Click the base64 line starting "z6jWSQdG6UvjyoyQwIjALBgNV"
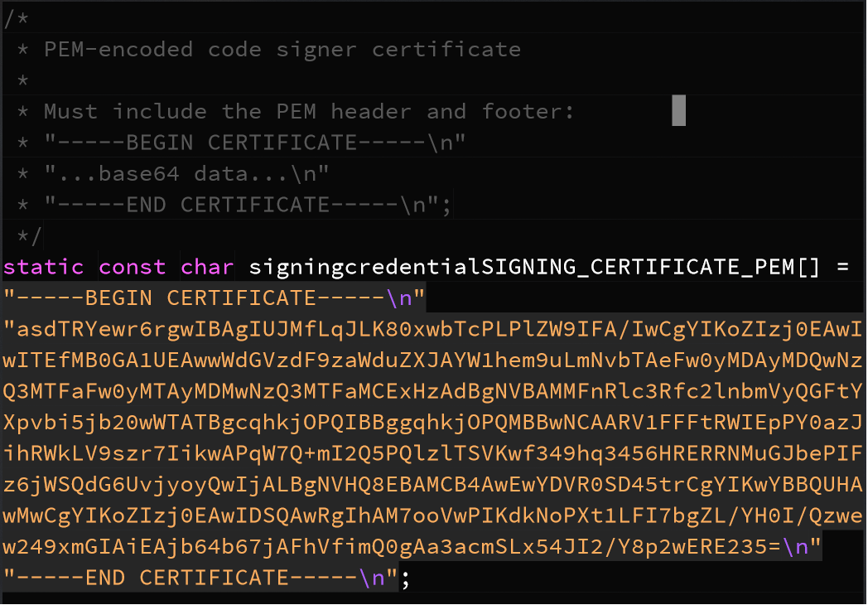This screenshot has width=868, height=605. 433,484
